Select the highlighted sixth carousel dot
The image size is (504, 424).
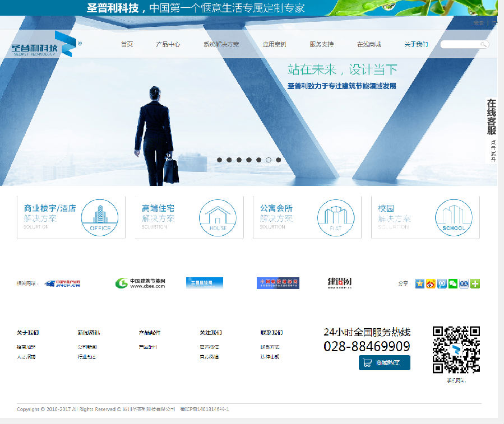click(269, 160)
